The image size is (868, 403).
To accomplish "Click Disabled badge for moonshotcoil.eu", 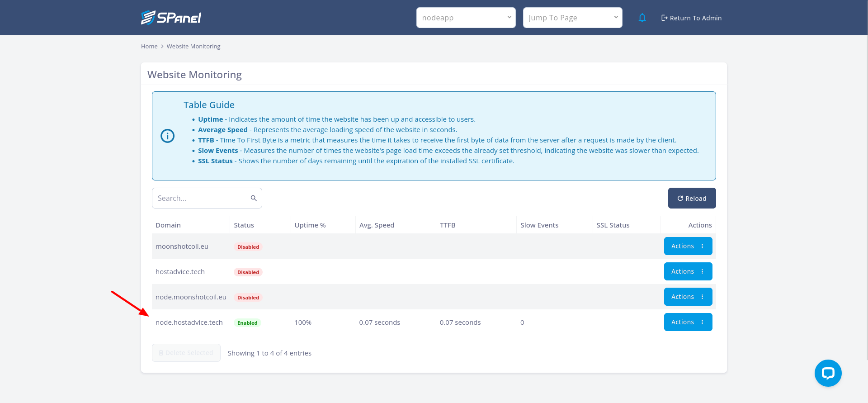I will coord(248,247).
